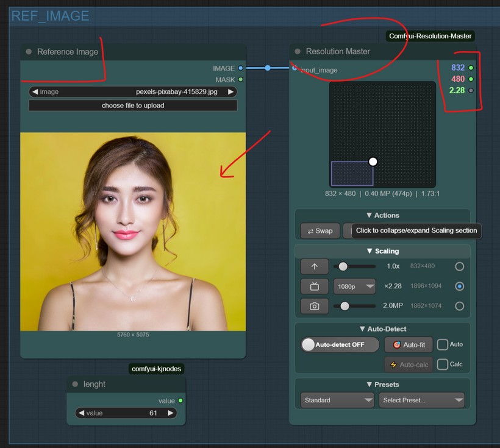Enable the Calc checkbox next to Auto-calc
The width and height of the screenshot is (500, 448).
tap(443, 364)
